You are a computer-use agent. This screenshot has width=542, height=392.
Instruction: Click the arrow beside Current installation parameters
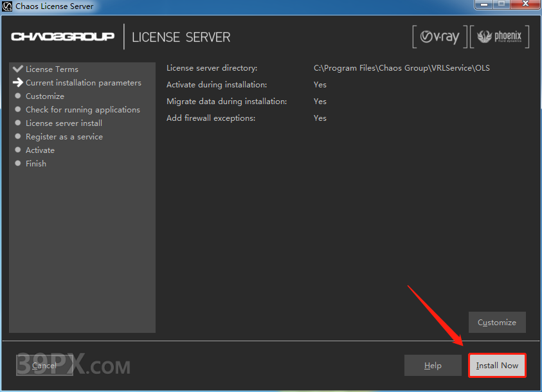tap(17, 82)
